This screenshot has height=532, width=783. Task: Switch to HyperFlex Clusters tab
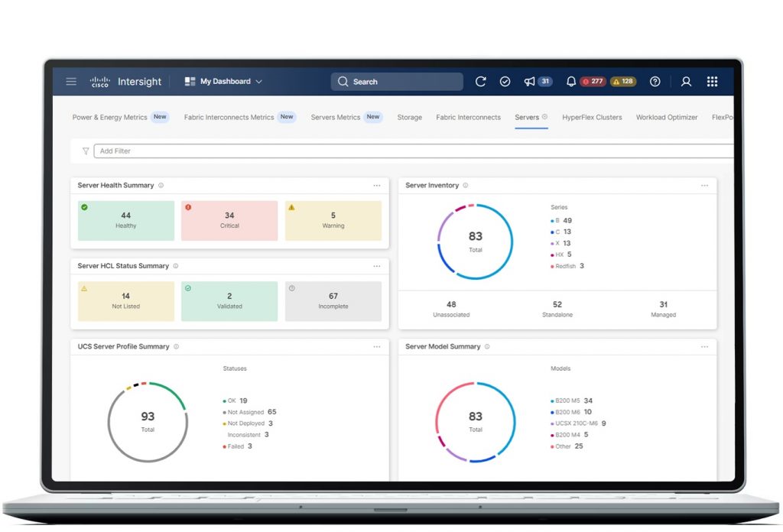point(592,118)
